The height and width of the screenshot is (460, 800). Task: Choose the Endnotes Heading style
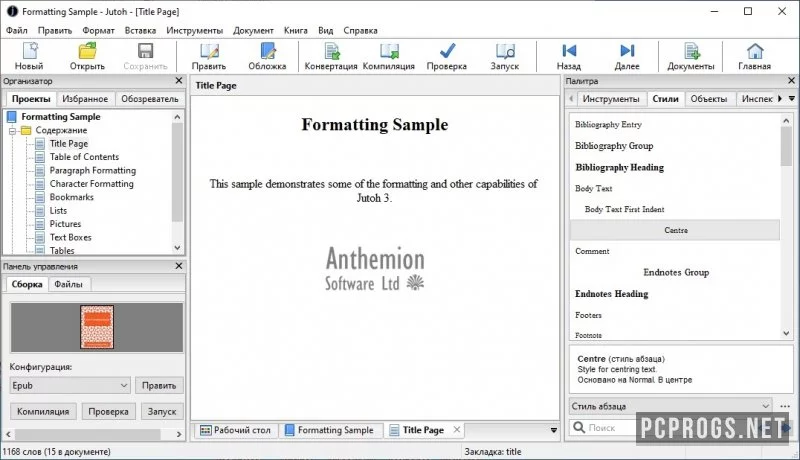[x=611, y=294]
